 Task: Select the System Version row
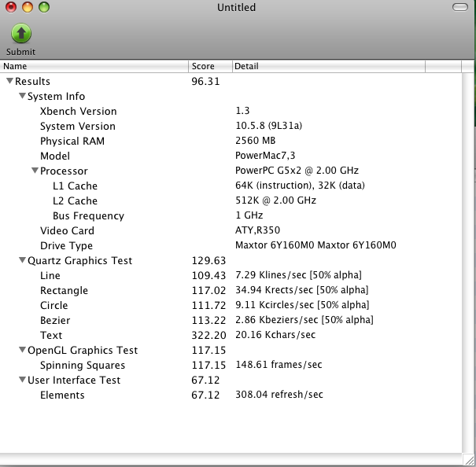(x=231, y=126)
